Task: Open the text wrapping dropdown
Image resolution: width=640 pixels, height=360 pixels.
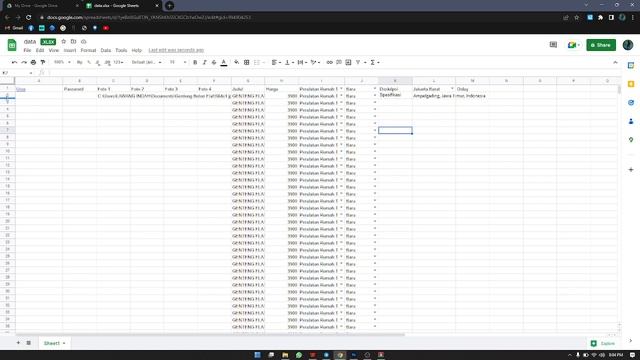Action: 302,62
